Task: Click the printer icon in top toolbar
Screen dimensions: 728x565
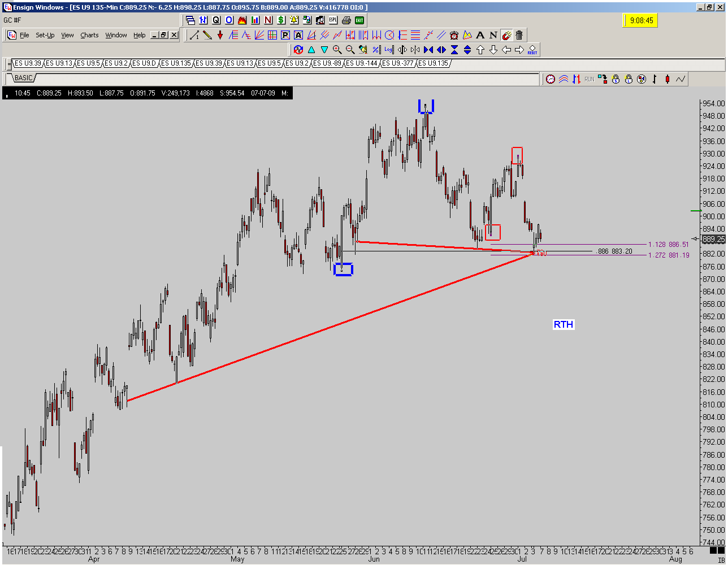Action: pyautogui.click(x=346, y=20)
